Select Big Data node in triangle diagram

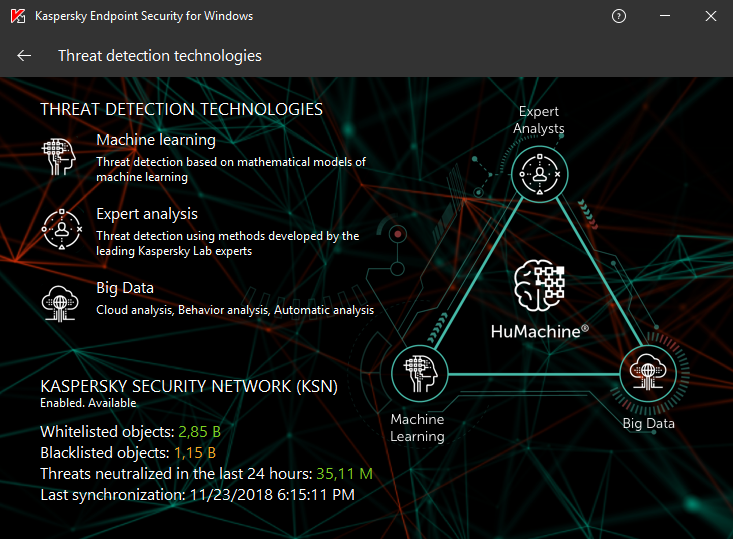(648, 374)
